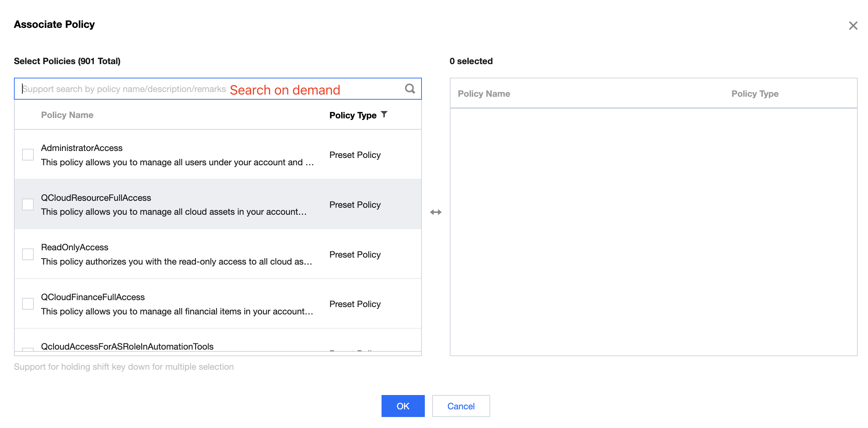Open the Policy Type filter funnel
This screenshot has height=428, width=868.
click(x=384, y=114)
